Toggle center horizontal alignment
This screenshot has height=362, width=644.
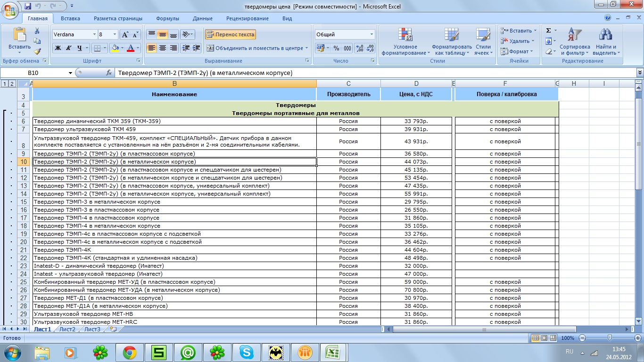pyautogui.click(x=163, y=48)
